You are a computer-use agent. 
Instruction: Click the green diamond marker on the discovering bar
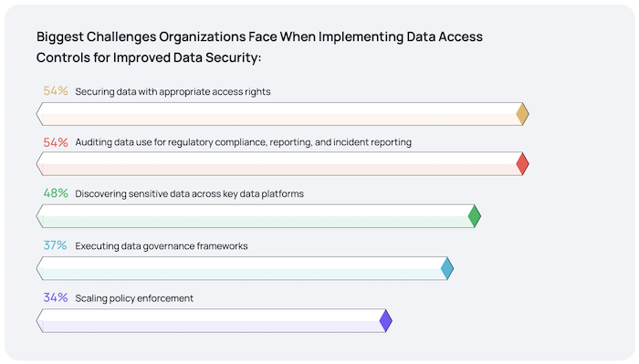click(475, 216)
